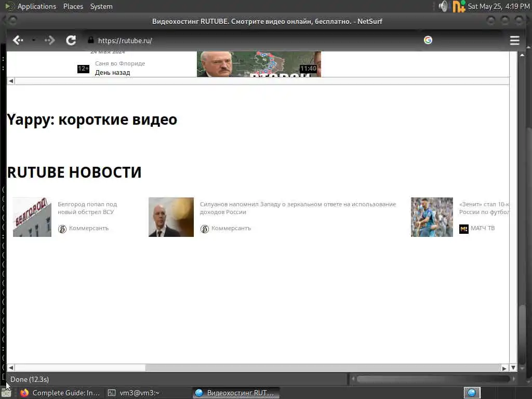This screenshot has width=532, height=399.
Task: Open Коммерсантъ source link under Белгород news
Action: coord(88,229)
